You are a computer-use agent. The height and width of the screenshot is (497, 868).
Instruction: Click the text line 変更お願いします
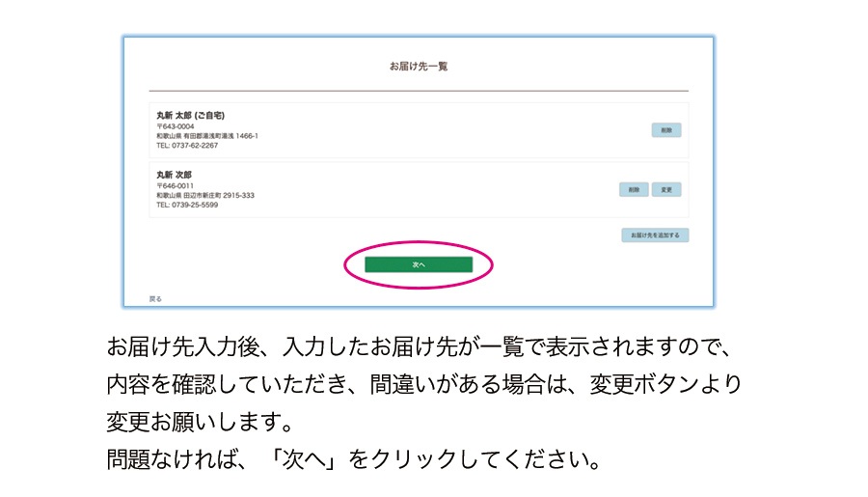point(199,422)
